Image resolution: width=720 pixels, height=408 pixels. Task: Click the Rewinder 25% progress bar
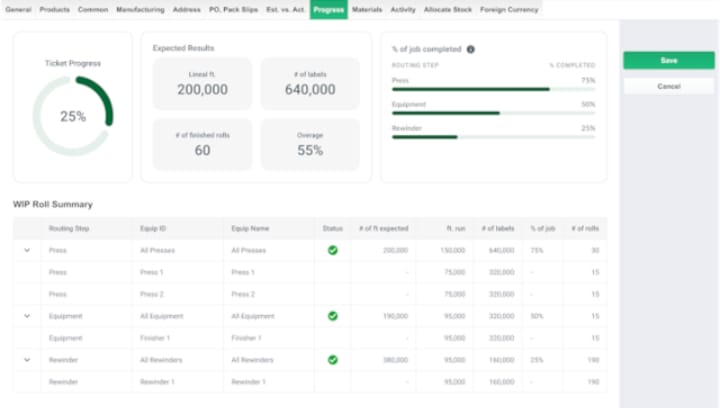click(x=493, y=136)
